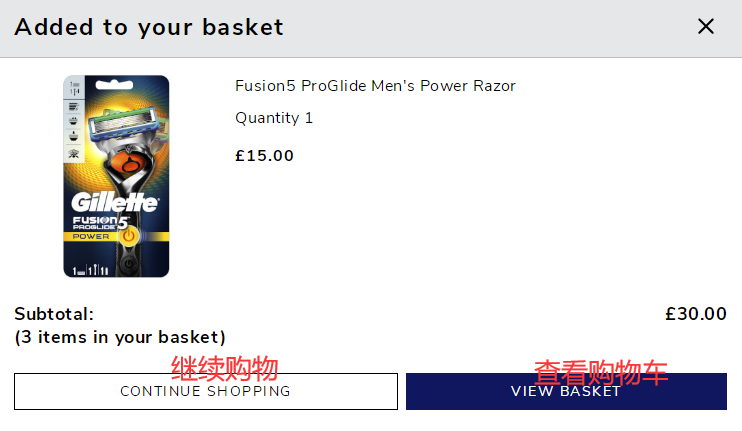
Task: Click the Gillette razor product thumbnail
Action: 116,176
